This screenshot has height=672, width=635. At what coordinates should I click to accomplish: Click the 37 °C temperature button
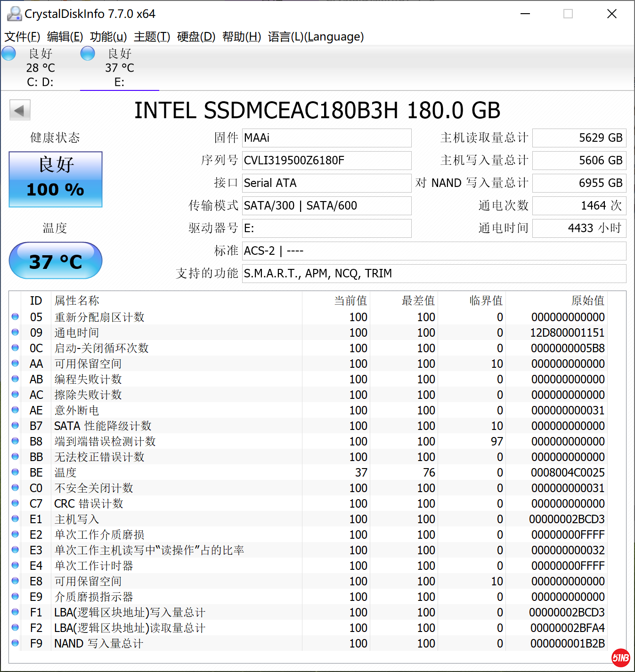pos(56,261)
